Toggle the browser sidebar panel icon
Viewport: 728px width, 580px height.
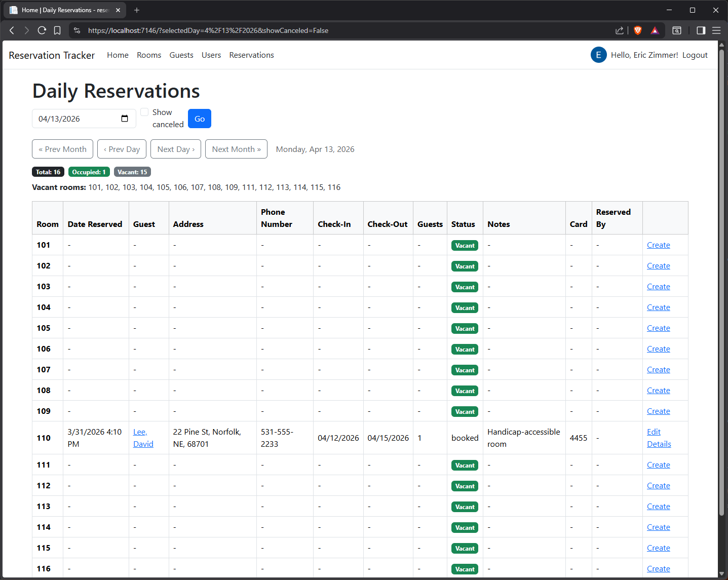(x=701, y=30)
